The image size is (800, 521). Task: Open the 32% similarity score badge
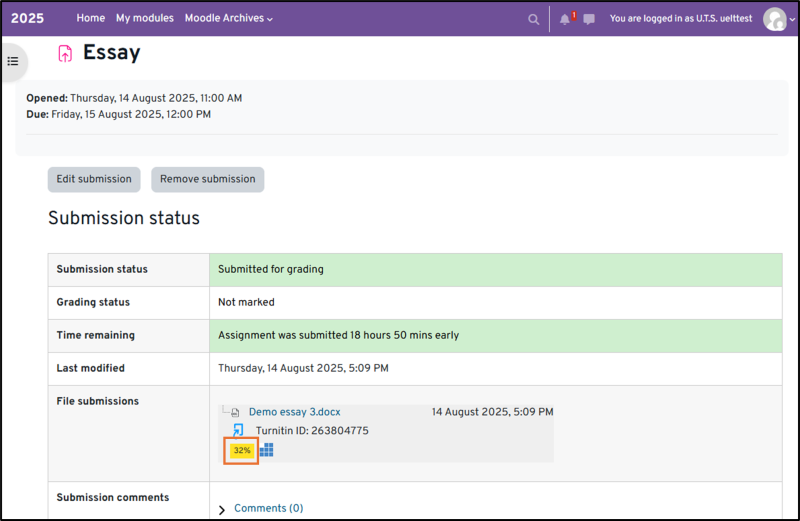point(241,451)
